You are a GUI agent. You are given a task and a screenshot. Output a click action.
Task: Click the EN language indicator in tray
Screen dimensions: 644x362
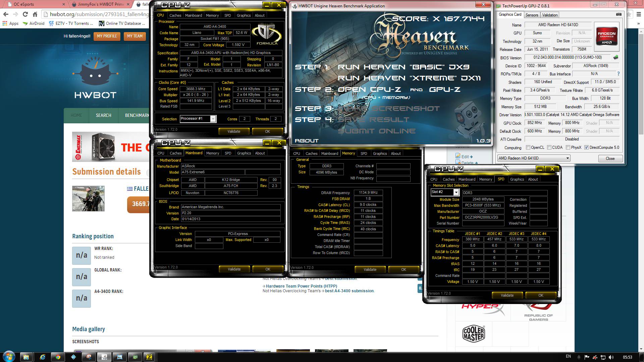point(568,356)
